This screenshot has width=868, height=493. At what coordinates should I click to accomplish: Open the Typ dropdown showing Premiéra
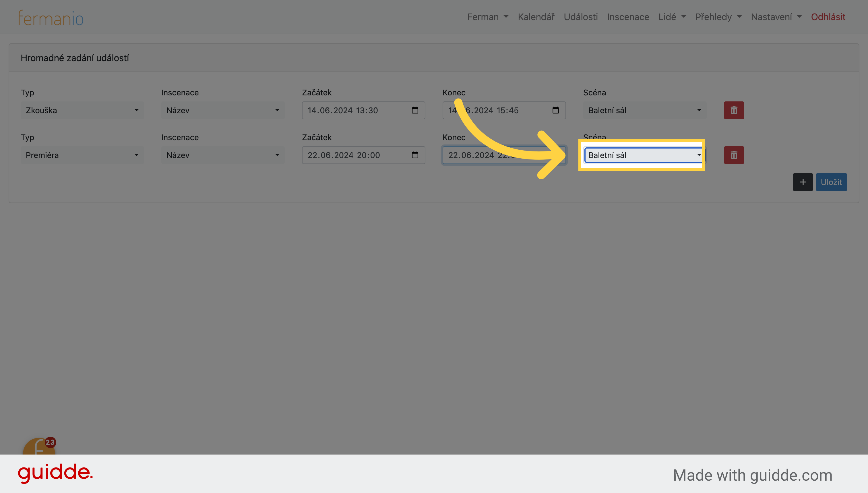(82, 155)
